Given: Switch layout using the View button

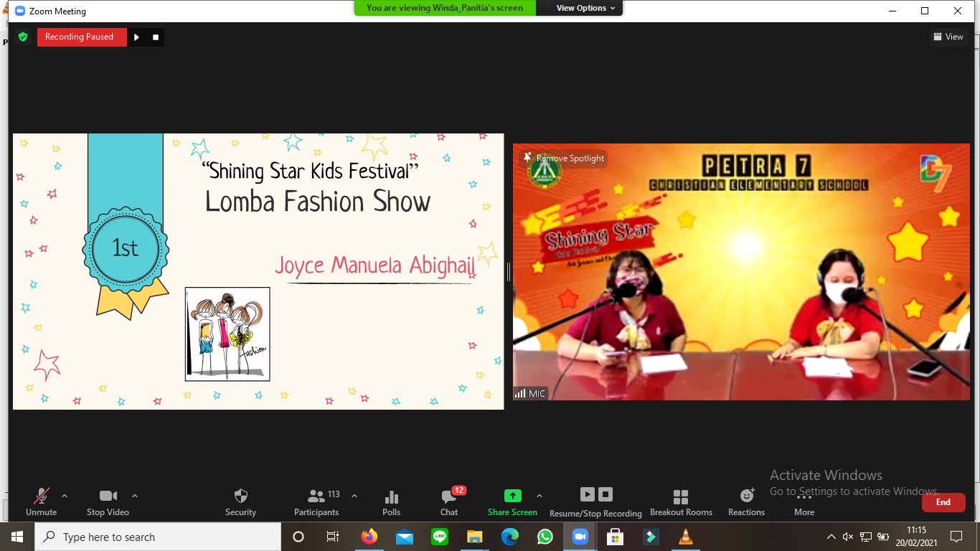Looking at the screenshot, I should tap(948, 37).
